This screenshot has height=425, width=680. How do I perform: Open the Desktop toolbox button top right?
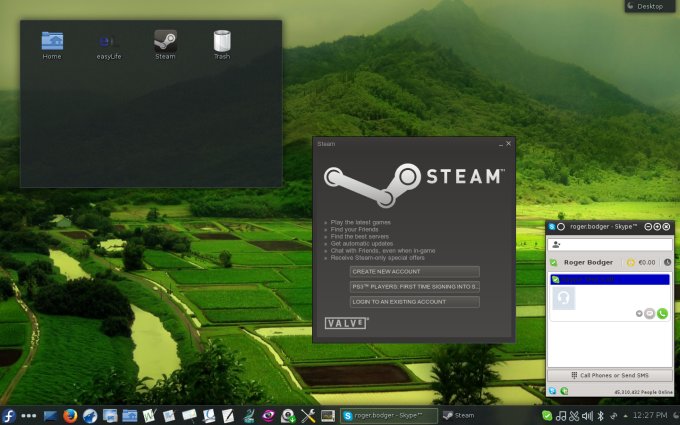650,6
